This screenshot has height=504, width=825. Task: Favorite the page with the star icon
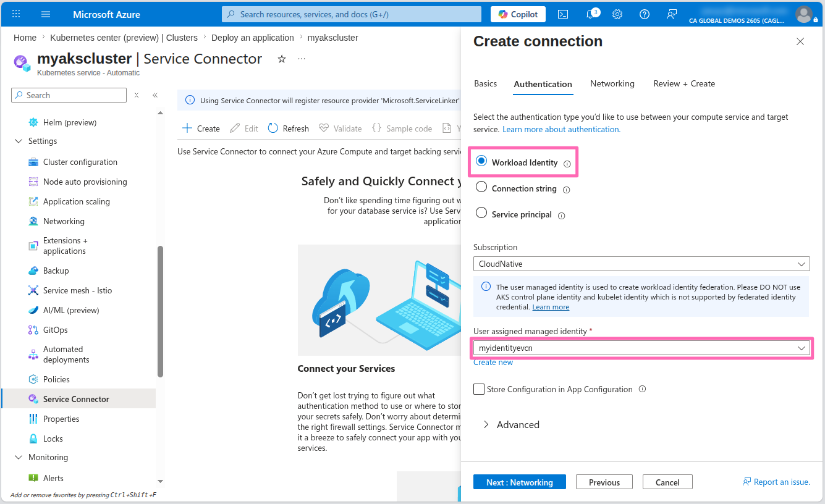(282, 59)
